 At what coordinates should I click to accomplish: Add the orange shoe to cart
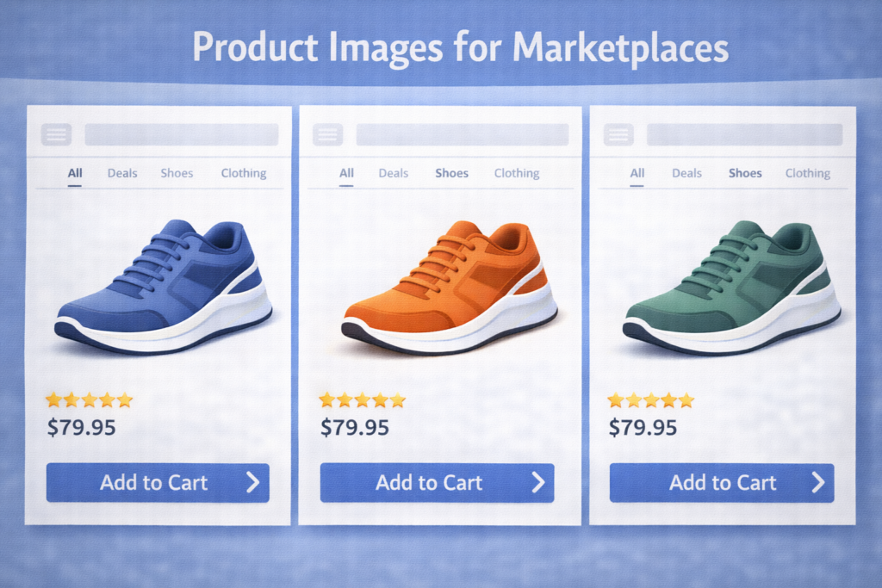[437, 482]
